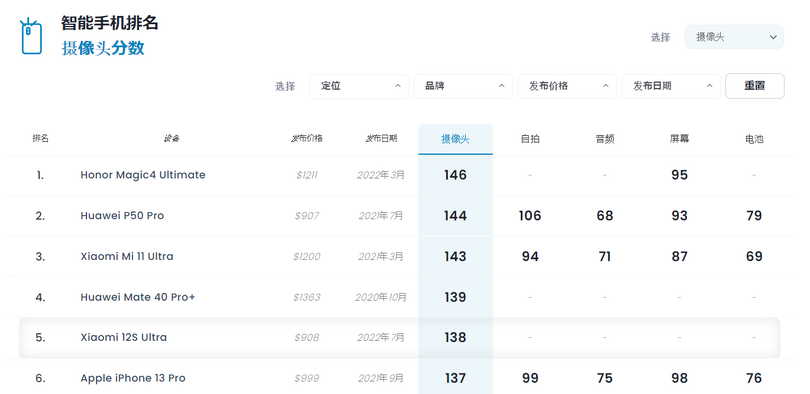The width and height of the screenshot is (810, 394).
Task: Click the launch date 2021年9月
Action: [x=381, y=379]
